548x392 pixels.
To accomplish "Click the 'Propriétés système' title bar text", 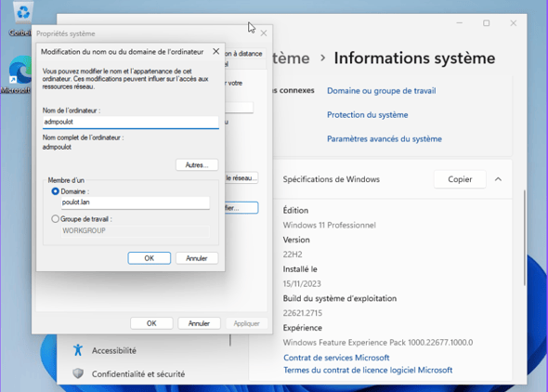I will (x=66, y=33).
